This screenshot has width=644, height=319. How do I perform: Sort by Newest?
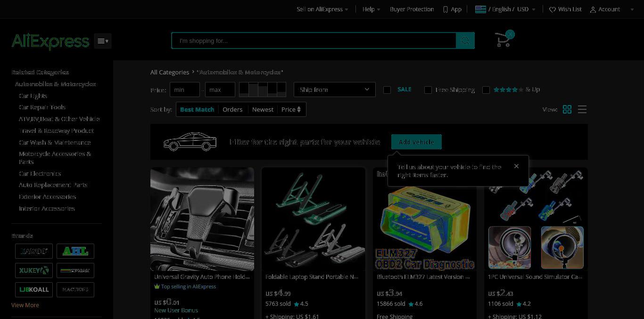click(x=263, y=109)
